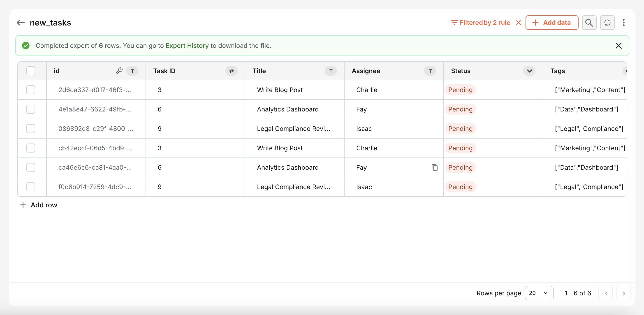Click Charlie in the 2d6ca337 row
644x315 pixels.
click(366, 90)
